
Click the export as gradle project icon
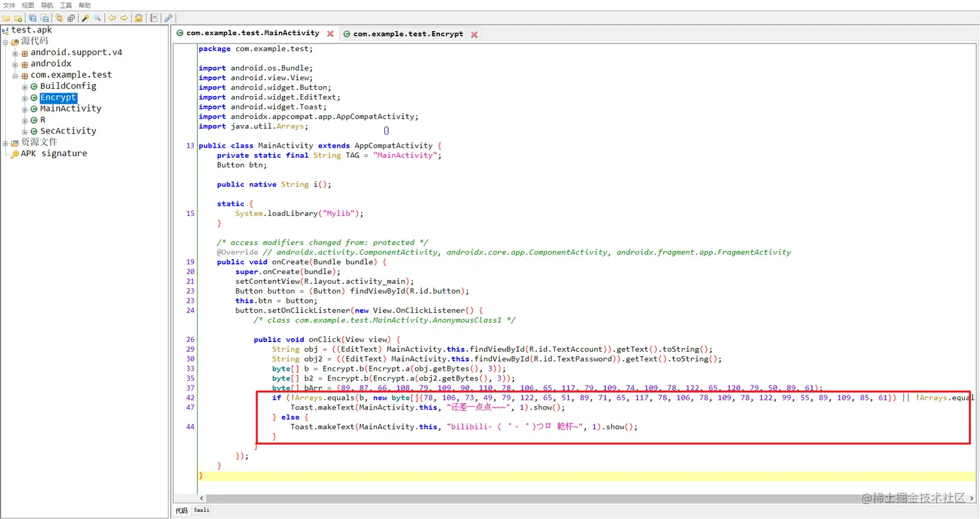[44, 18]
